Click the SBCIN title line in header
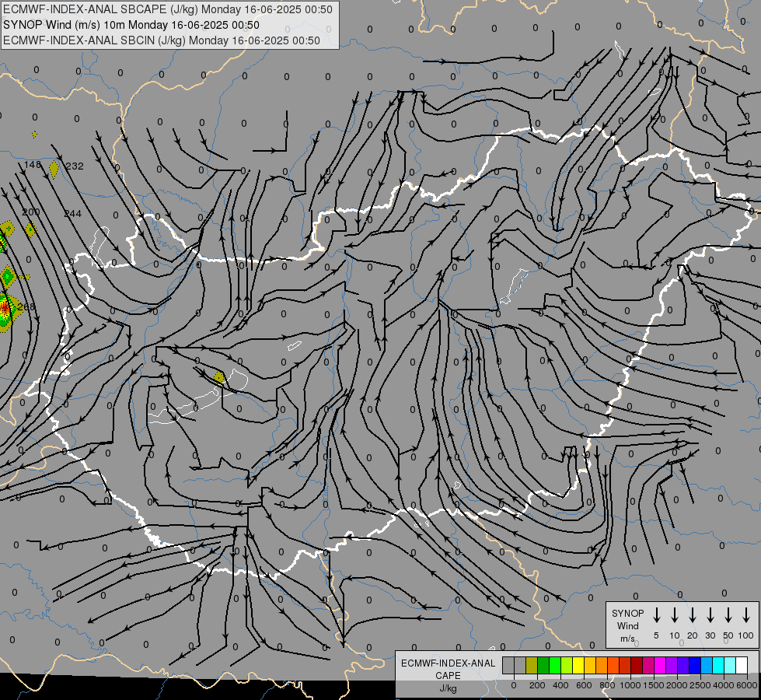The width and height of the screenshot is (761, 700). point(162,40)
